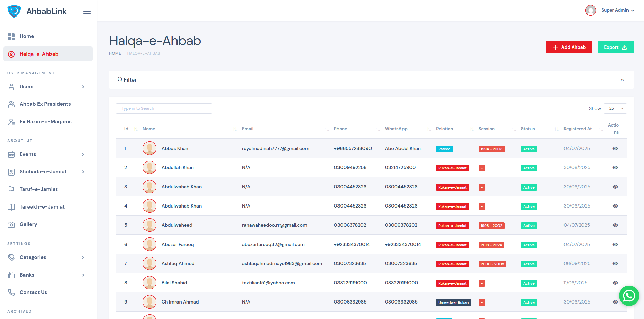
Task: Click the Contact Us phone icon
Action: pyautogui.click(x=11, y=292)
